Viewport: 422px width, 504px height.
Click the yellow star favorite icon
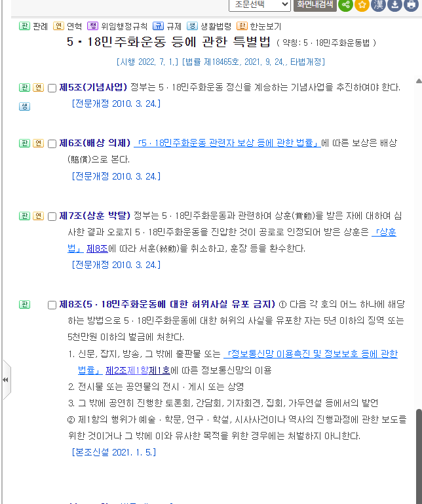click(362, 5)
